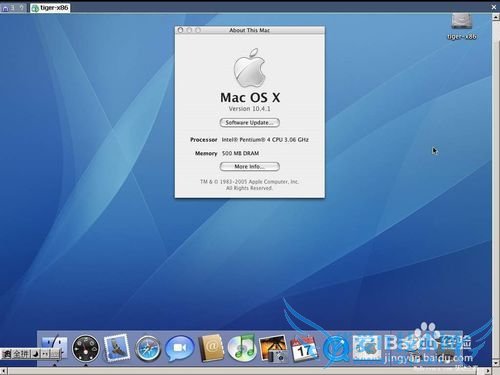Click the horizontal scrollbar left arrow
The width and height of the screenshot is (500, 375).
coord(4,371)
